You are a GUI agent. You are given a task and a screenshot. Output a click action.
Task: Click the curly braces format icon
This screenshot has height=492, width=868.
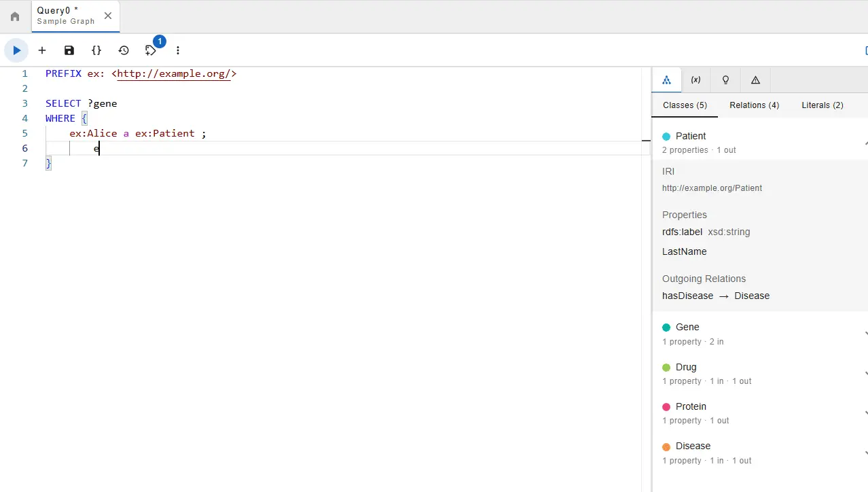[96, 50]
